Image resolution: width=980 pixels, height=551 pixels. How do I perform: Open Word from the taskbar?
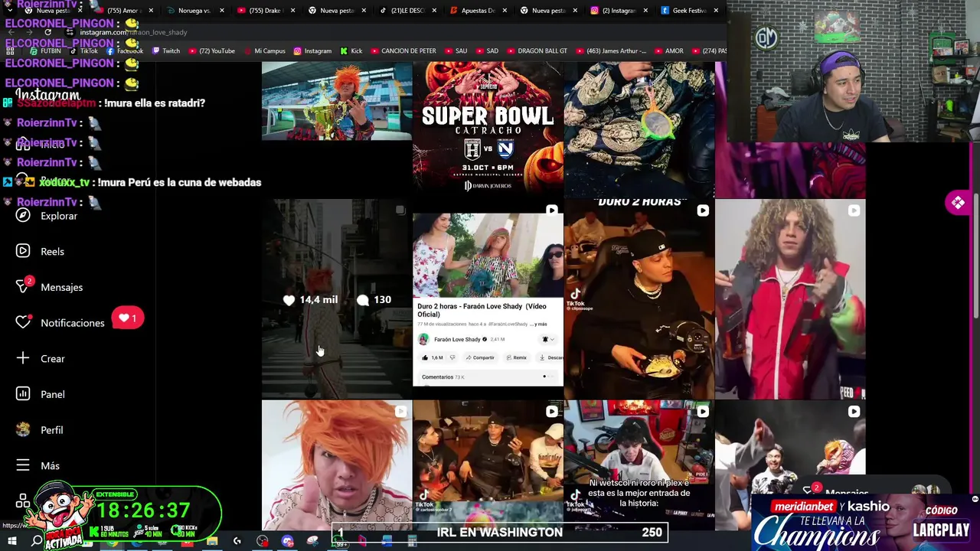click(387, 541)
